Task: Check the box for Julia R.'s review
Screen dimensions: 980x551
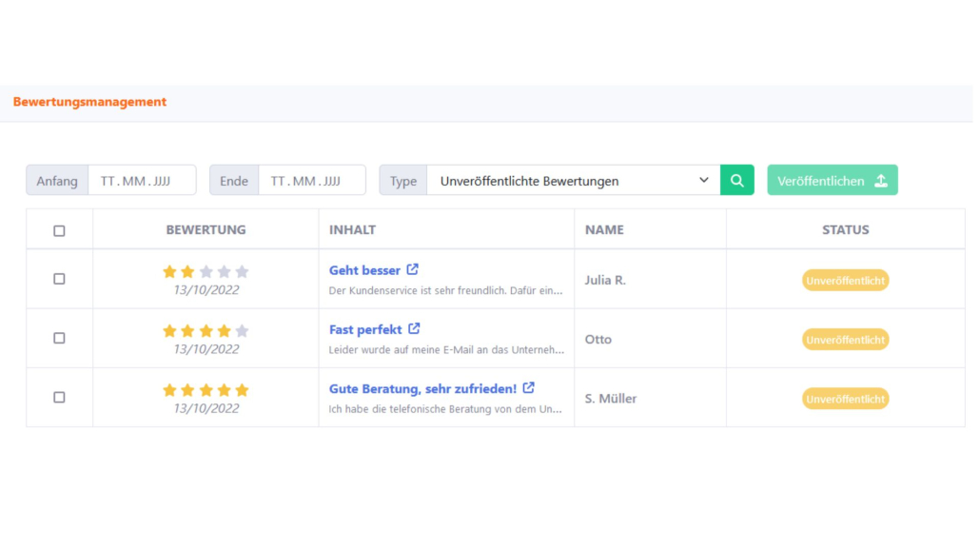Action: [x=59, y=279]
